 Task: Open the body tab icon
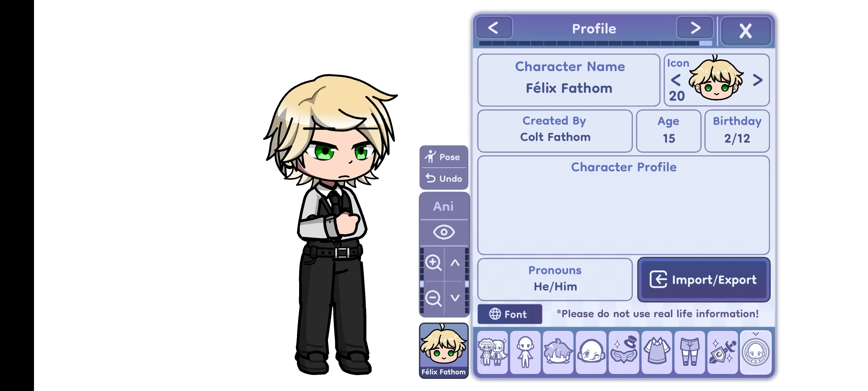tap(525, 352)
